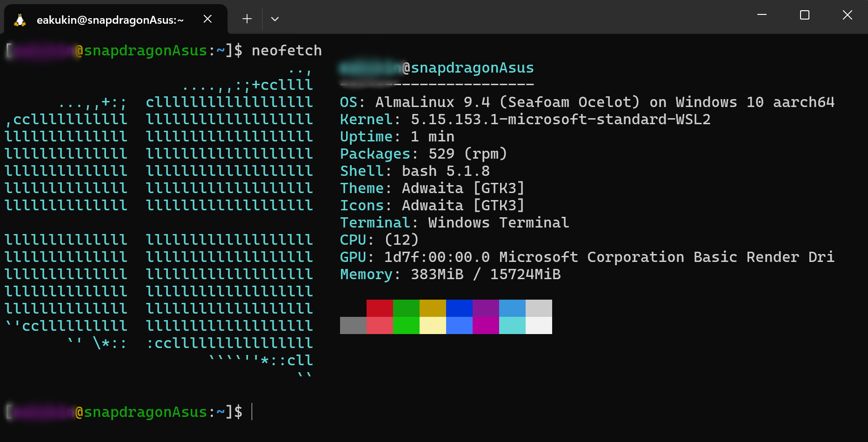Screen dimensions: 868x442
Task: Click the Linux penguin tab icon
Action: click(20, 20)
